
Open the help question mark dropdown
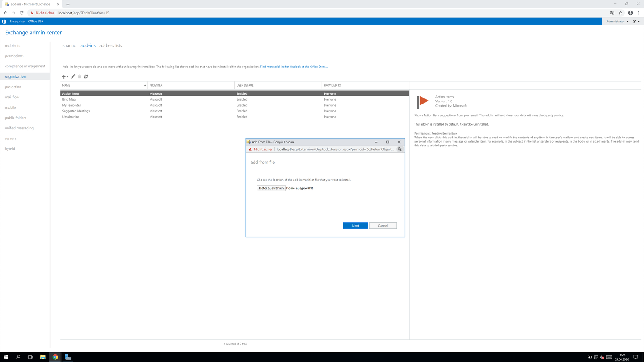pyautogui.click(x=636, y=21)
